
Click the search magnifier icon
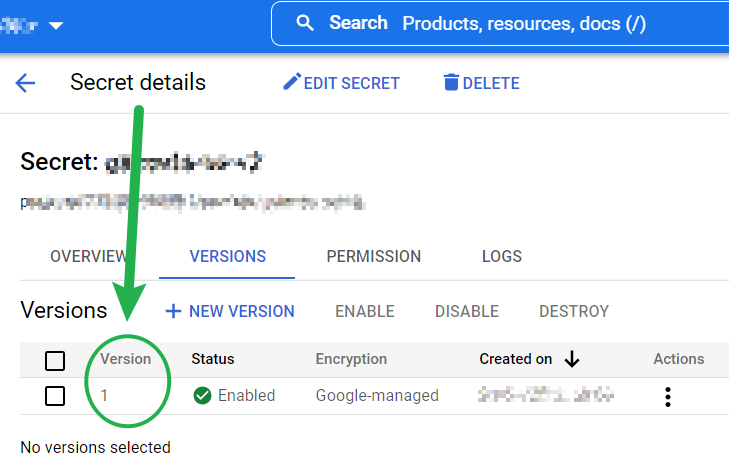tap(306, 23)
